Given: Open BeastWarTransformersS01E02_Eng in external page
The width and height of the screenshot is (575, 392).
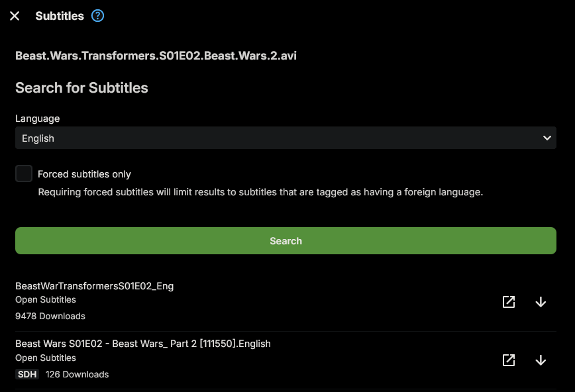Looking at the screenshot, I should (x=509, y=302).
